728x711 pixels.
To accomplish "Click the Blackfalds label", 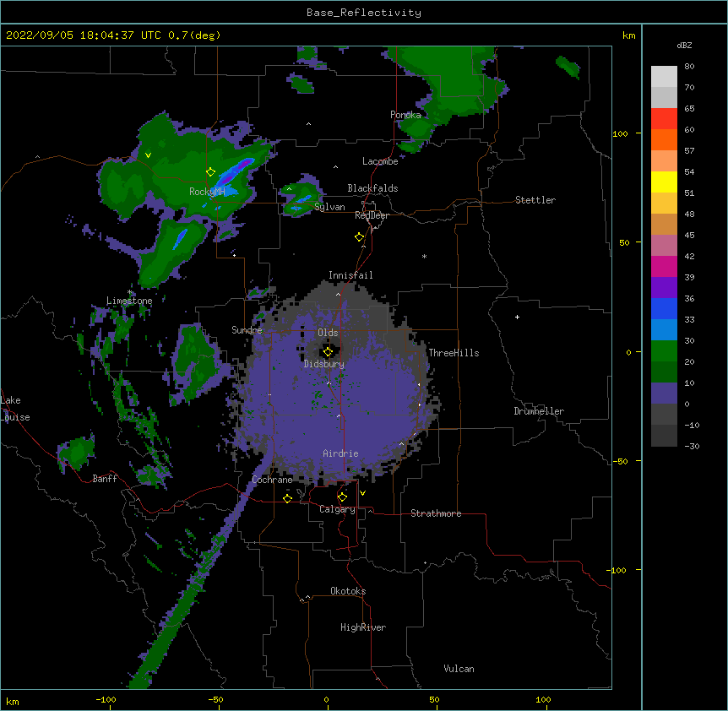I will coord(372,188).
